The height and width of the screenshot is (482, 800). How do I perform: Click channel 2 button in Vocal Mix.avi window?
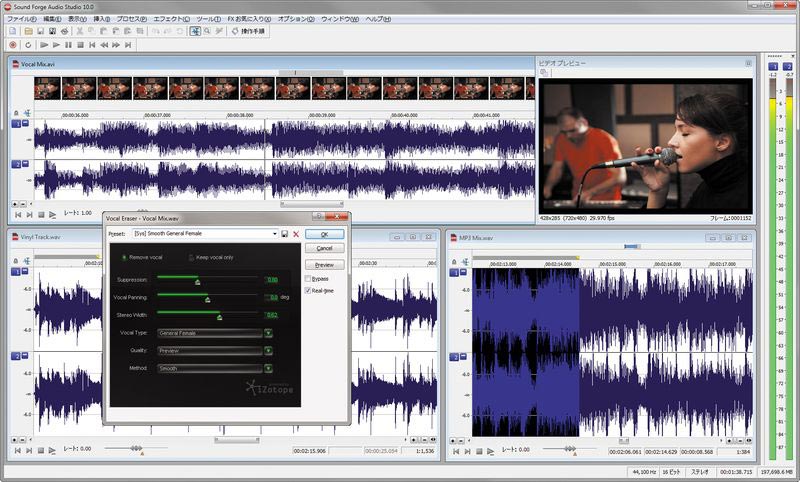(16, 164)
